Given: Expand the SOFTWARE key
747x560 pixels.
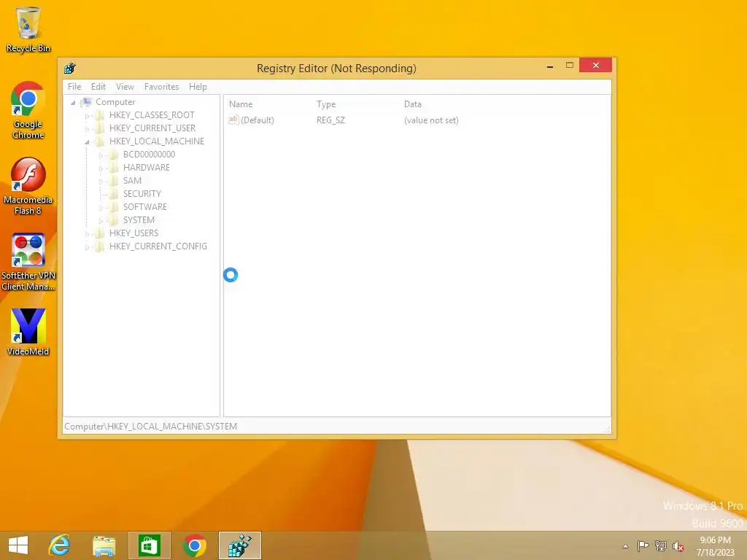Looking at the screenshot, I should point(101,208).
